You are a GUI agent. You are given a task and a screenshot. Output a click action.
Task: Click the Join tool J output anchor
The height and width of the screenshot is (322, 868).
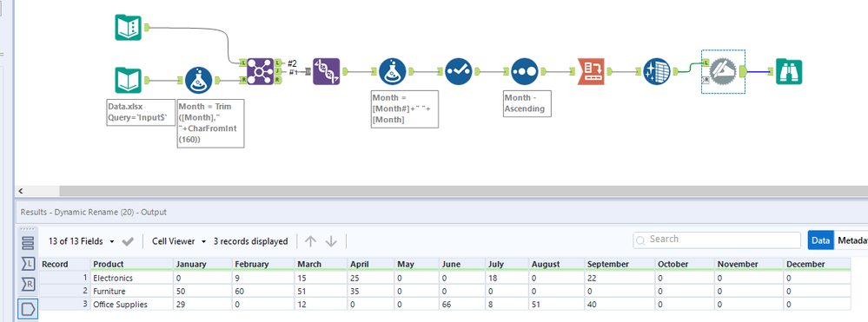pyautogui.click(x=278, y=71)
